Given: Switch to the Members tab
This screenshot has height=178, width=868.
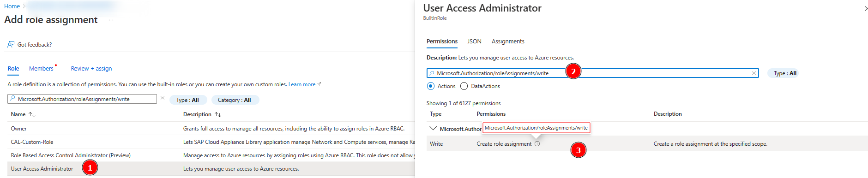Looking at the screenshot, I should point(41,68).
